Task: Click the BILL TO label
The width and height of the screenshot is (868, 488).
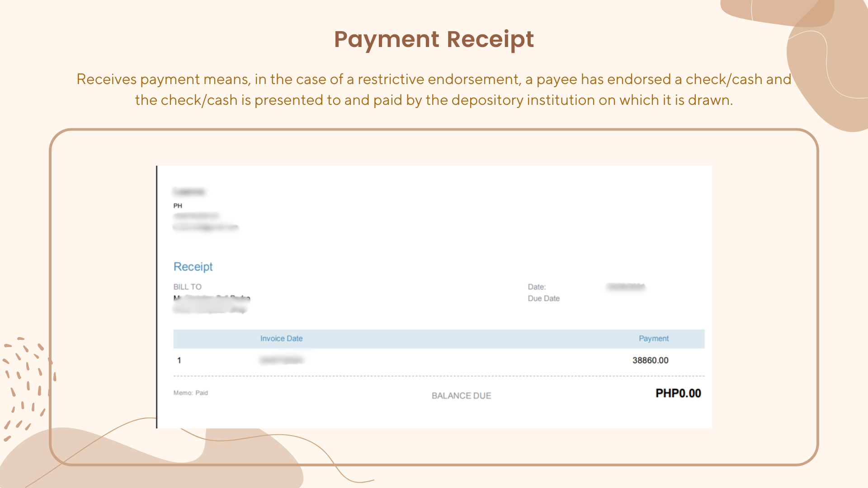Action: click(187, 287)
